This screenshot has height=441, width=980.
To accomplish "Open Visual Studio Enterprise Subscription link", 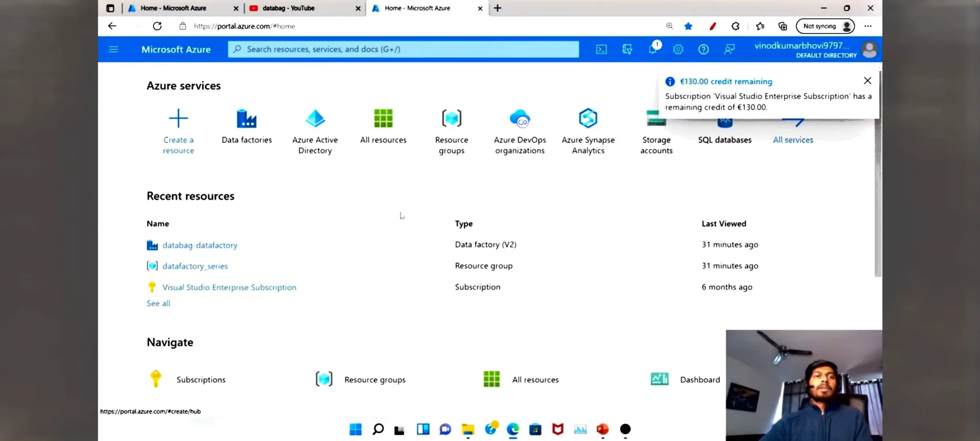I will pyautogui.click(x=229, y=287).
